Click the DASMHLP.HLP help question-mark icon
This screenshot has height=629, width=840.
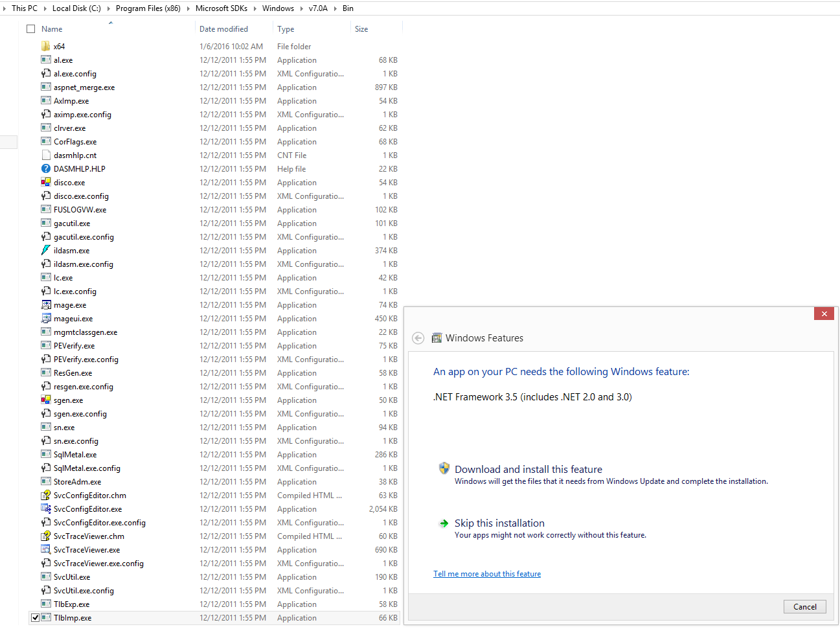point(45,168)
